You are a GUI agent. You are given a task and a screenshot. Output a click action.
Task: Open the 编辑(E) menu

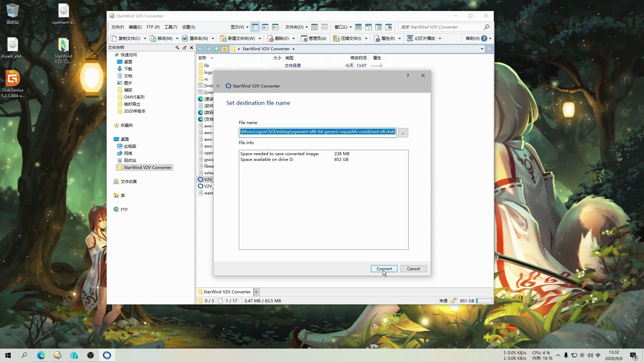135,27
